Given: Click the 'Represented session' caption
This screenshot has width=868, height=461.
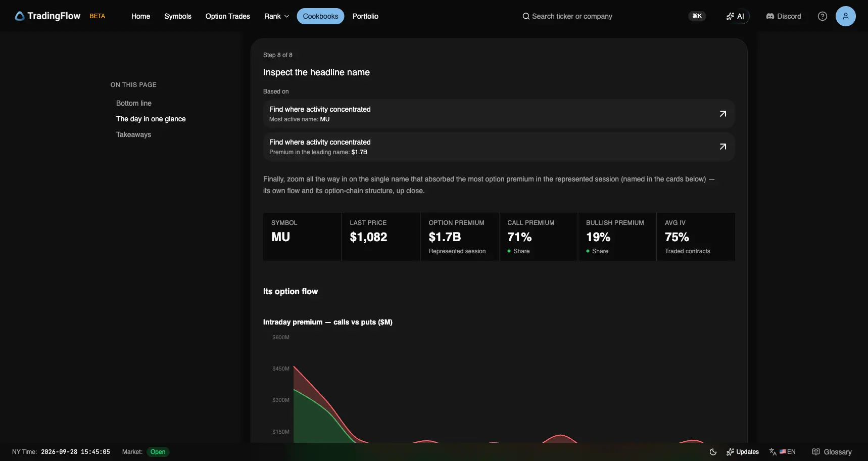Looking at the screenshot, I should (457, 251).
